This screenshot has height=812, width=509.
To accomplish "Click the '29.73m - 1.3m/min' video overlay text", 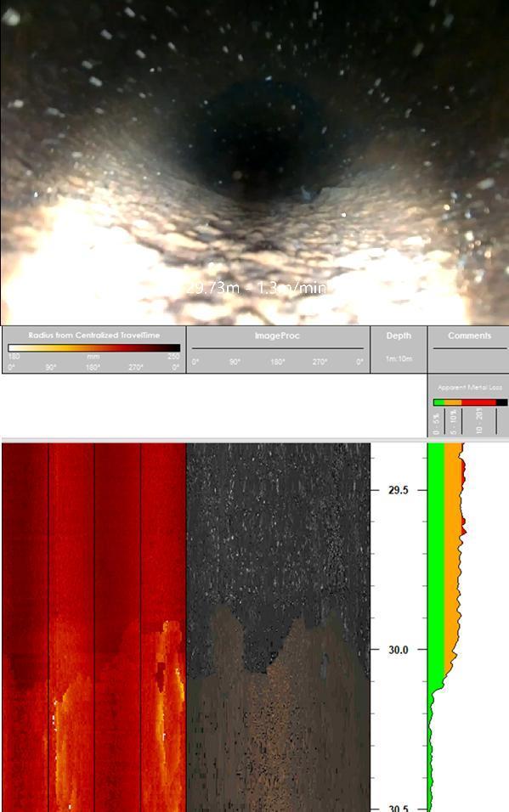I will coord(257,288).
